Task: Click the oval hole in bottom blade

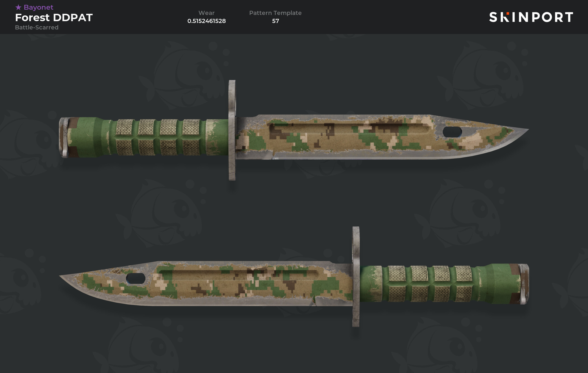Action: coord(136,279)
